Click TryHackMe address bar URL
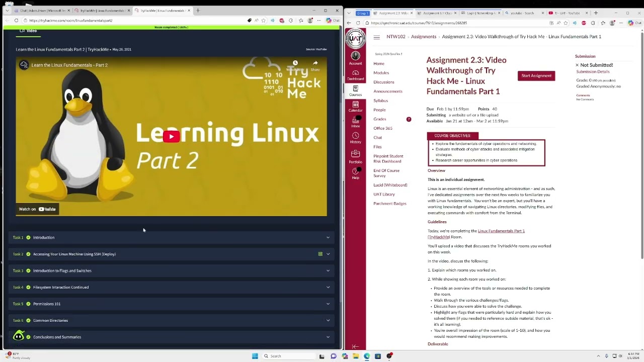This screenshot has height=362, width=644. [70, 21]
